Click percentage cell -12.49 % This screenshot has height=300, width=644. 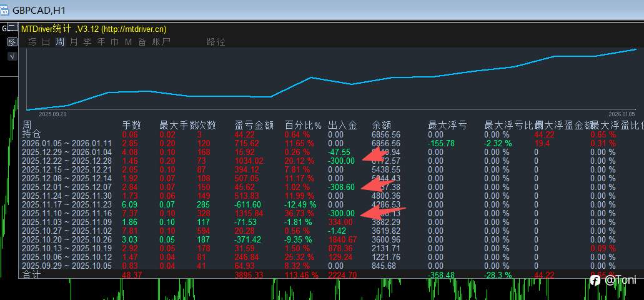coord(300,204)
